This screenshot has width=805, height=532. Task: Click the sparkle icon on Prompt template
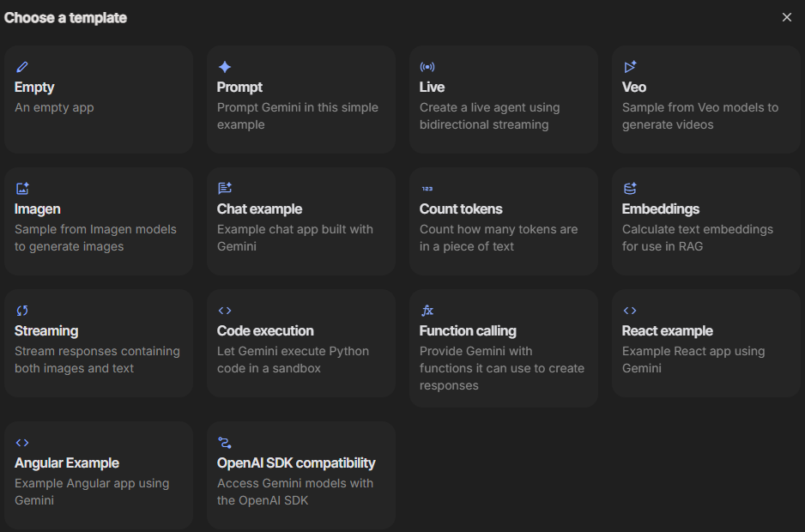tap(225, 67)
